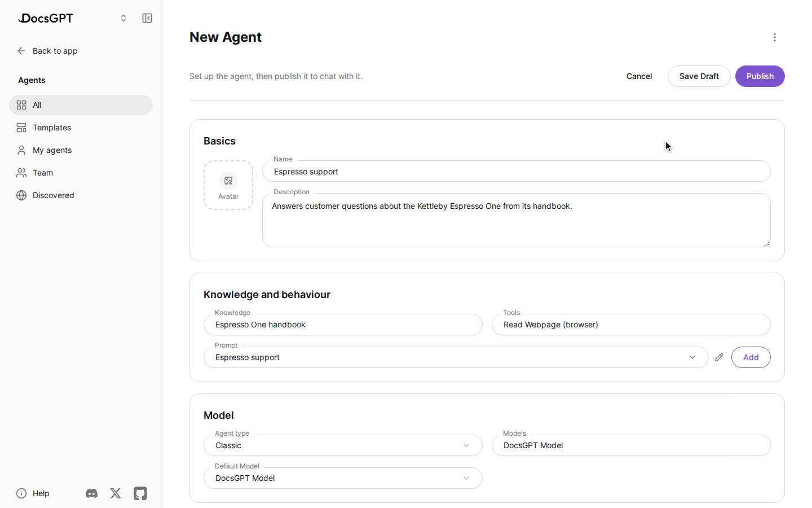The image size is (812, 508).
Task: Open the Discovered globe icon
Action: point(21,195)
